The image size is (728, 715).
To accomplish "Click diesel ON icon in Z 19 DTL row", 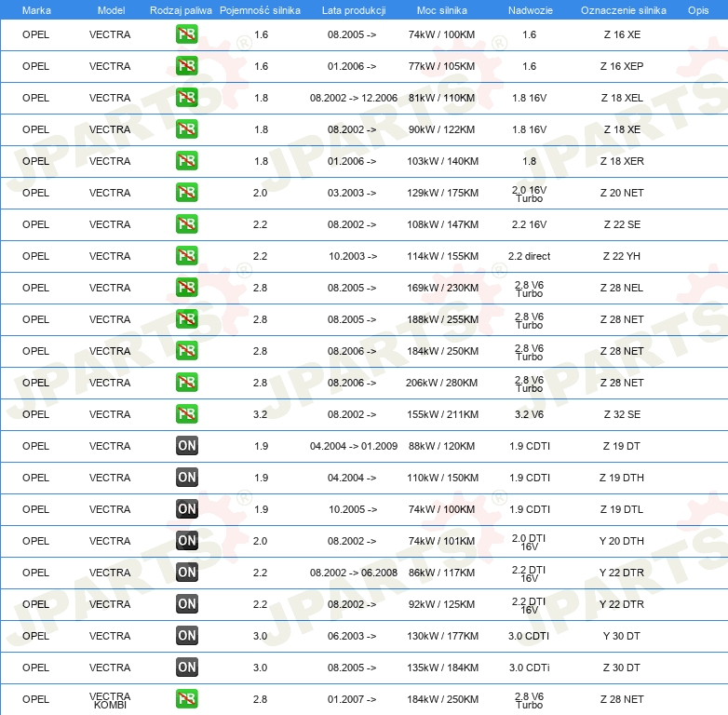I will (x=186, y=509).
